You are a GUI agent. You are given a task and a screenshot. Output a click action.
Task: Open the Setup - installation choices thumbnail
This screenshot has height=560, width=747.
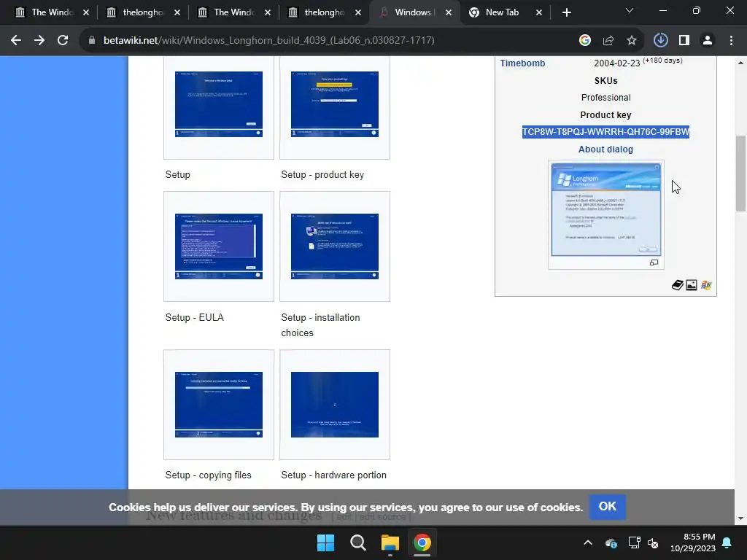pyautogui.click(x=334, y=246)
